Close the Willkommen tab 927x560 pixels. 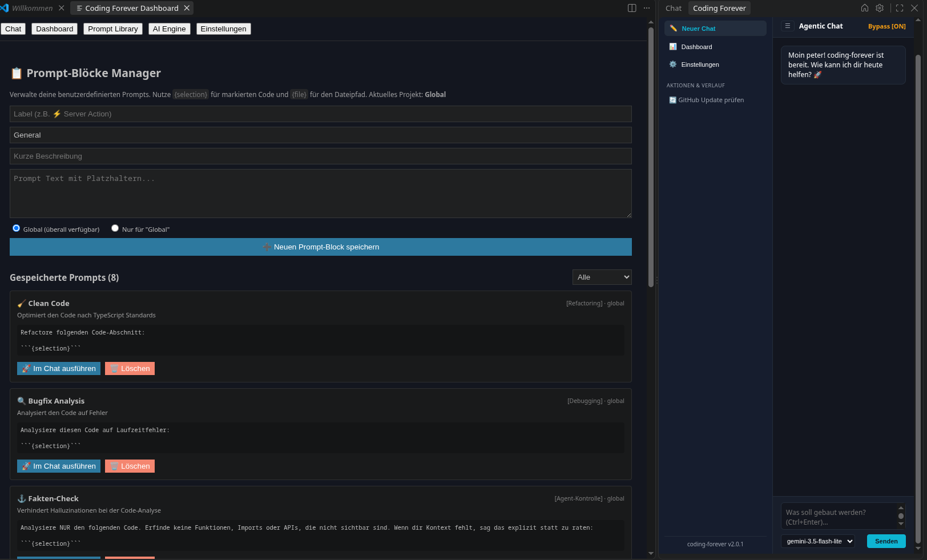coord(62,8)
